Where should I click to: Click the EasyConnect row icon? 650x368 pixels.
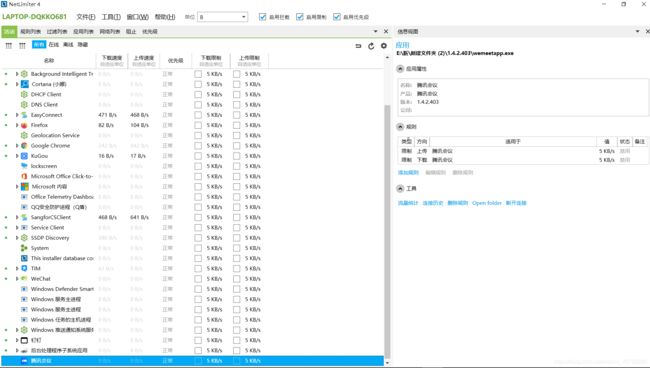[x=24, y=115]
